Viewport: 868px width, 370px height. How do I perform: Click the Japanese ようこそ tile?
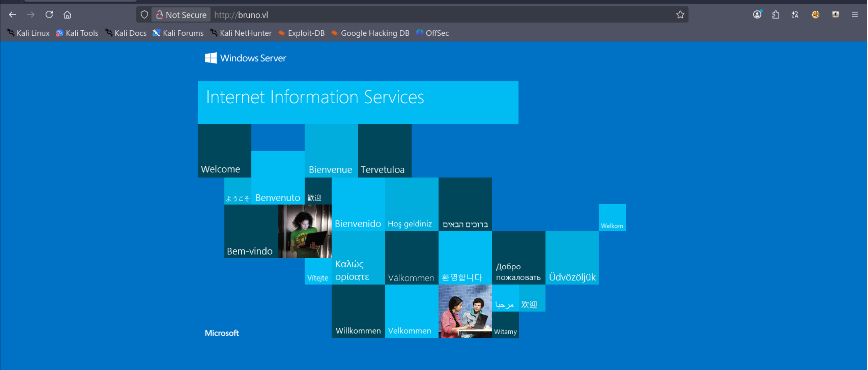tap(238, 191)
